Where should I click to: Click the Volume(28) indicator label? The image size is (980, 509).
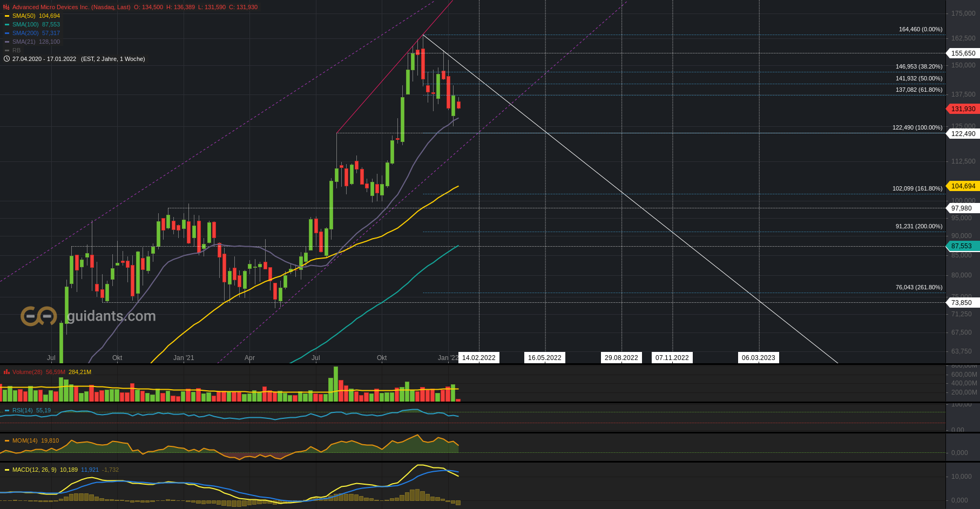[28, 372]
